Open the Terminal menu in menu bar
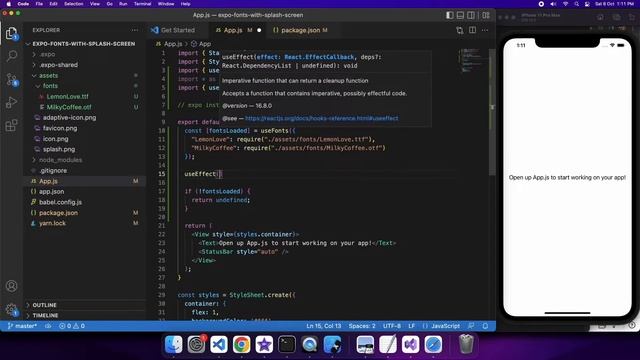This screenshot has width=640, height=360. click(x=142, y=4)
